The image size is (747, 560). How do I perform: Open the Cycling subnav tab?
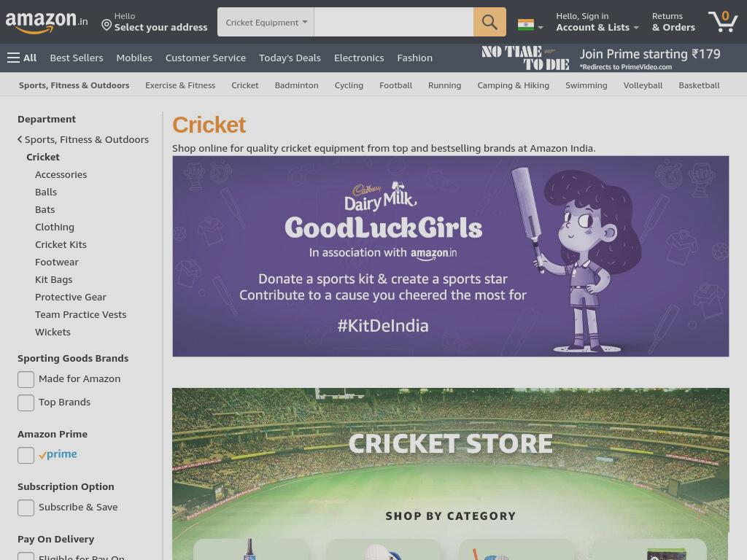point(349,85)
